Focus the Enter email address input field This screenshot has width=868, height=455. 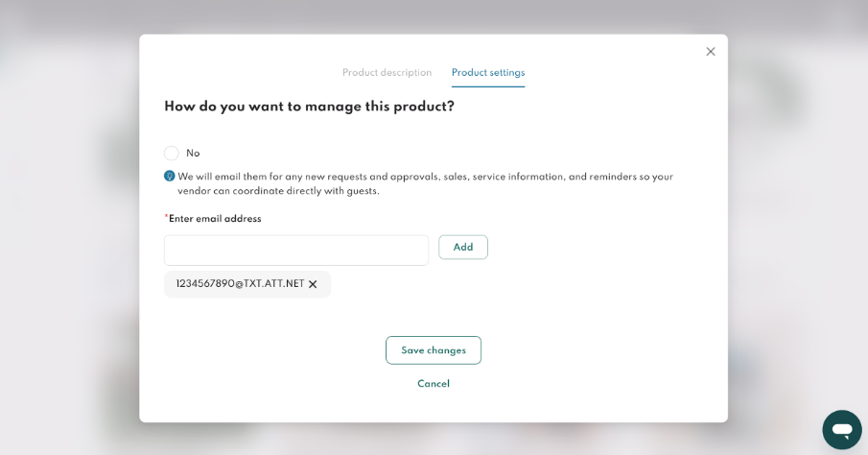click(x=296, y=250)
